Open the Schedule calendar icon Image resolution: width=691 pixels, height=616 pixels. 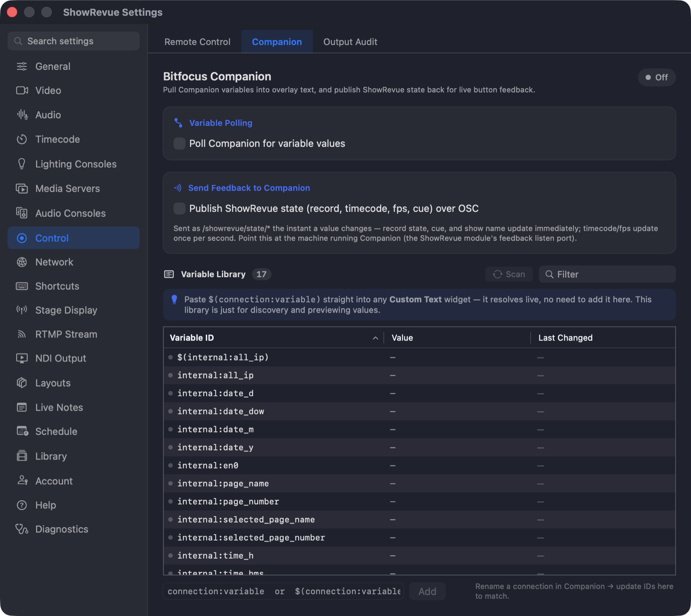pos(22,431)
